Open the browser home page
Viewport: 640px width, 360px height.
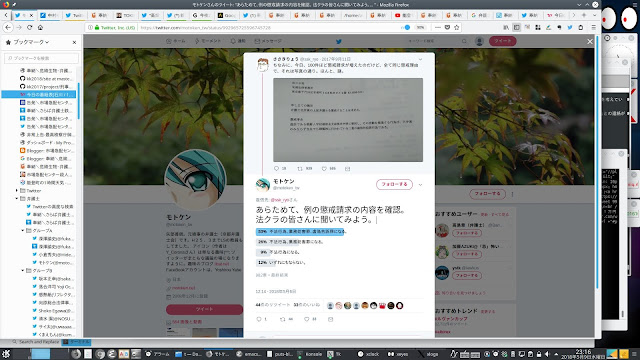click(x=40, y=27)
